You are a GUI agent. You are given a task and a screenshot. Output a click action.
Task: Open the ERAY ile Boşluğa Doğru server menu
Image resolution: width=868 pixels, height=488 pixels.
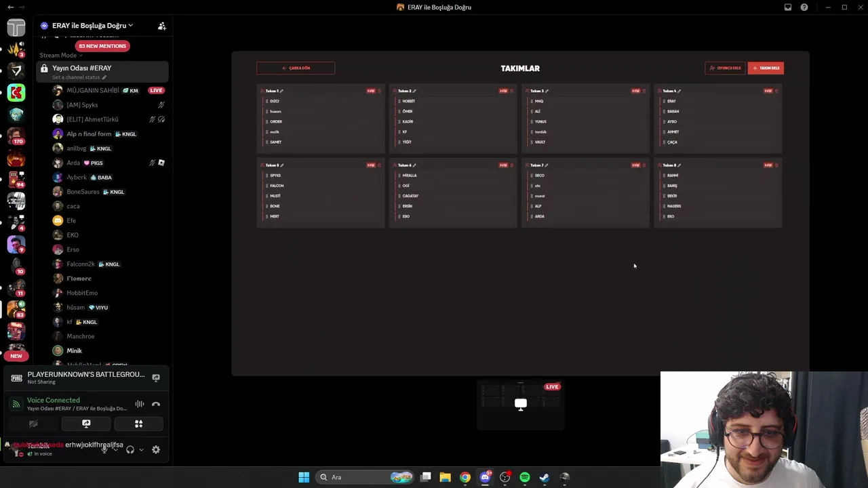tap(92, 26)
